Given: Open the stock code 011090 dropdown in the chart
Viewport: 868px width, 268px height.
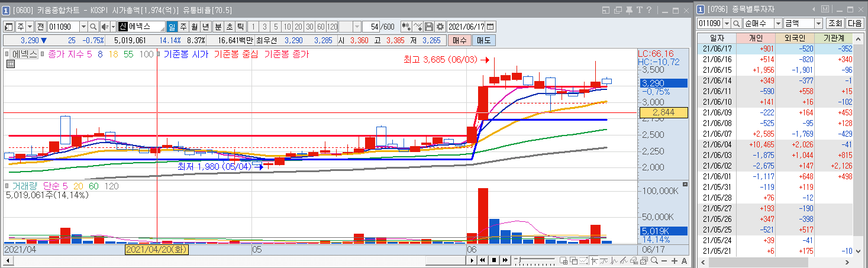Looking at the screenshot, I should pos(83,27).
